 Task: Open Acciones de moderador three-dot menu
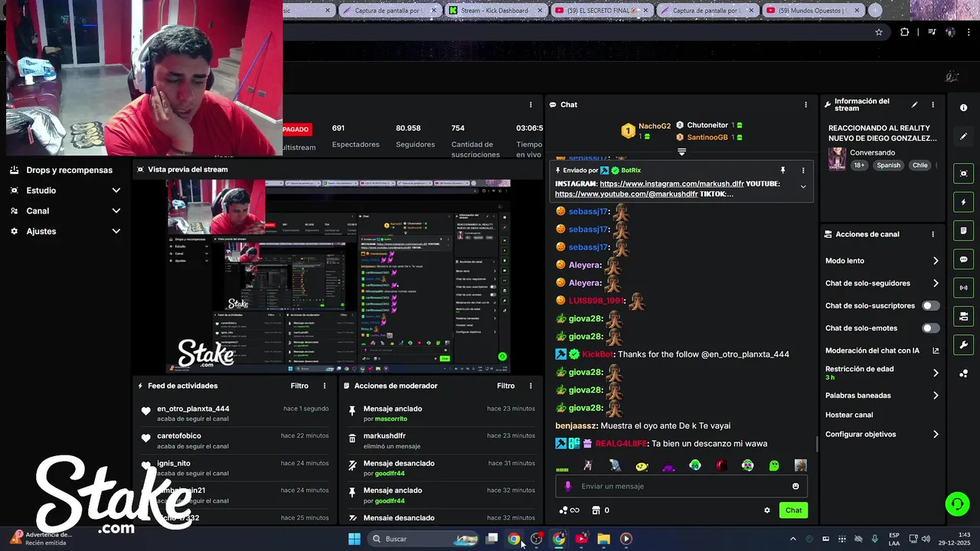click(531, 386)
